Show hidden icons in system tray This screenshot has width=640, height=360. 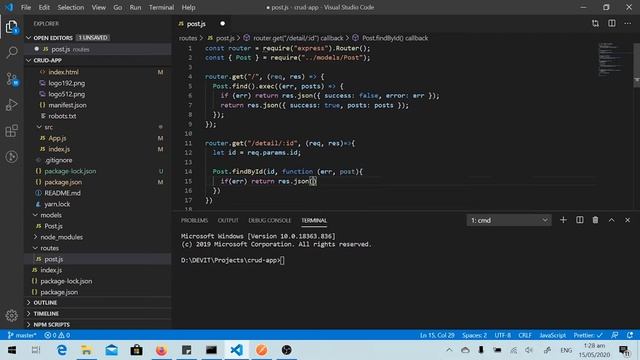[x=449, y=350]
